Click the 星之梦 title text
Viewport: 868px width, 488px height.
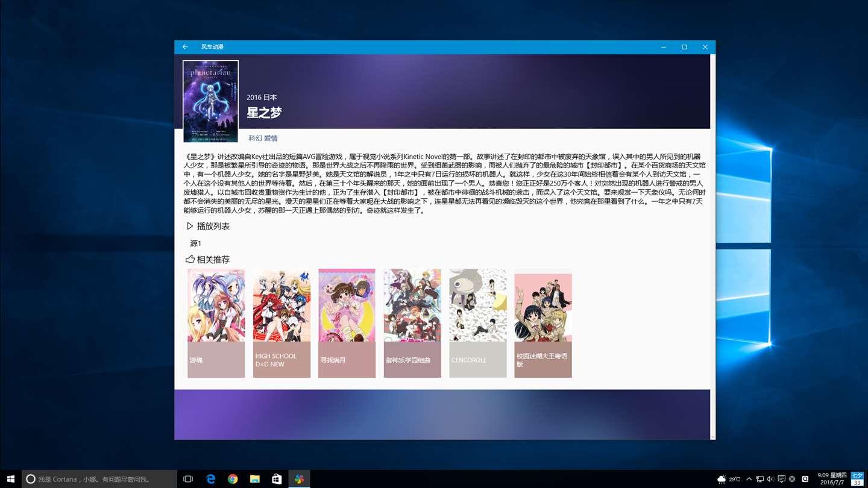click(x=264, y=113)
